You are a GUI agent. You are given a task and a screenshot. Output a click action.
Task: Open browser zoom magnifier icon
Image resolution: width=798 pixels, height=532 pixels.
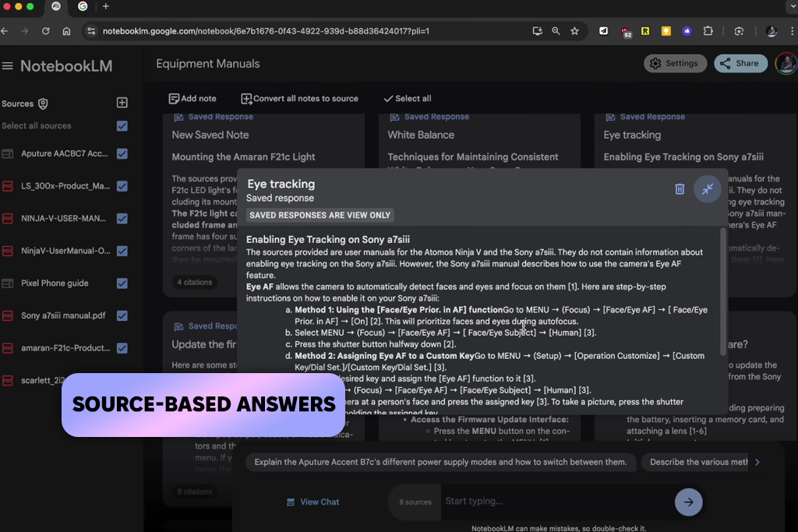[x=556, y=31]
